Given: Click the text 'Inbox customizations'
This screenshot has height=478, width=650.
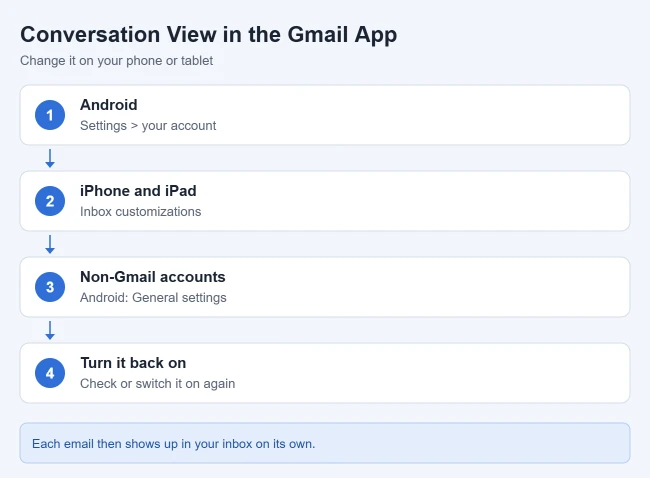Looking at the screenshot, I should [141, 211].
